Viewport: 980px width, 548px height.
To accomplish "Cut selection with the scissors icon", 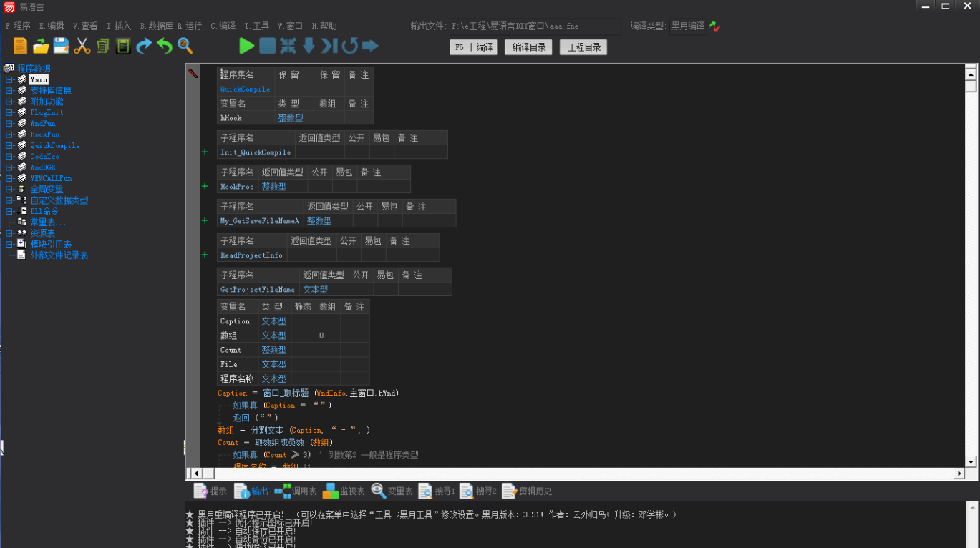I will tap(82, 46).
